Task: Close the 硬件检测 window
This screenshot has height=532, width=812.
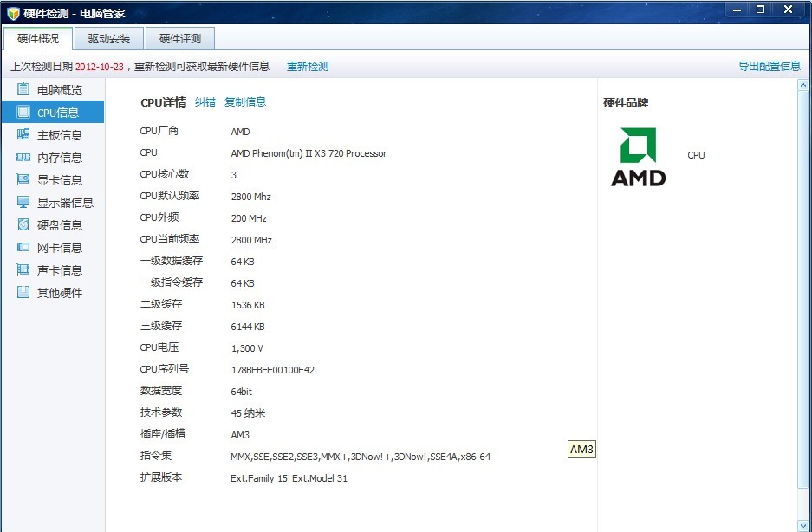Action: coord(789,10)
